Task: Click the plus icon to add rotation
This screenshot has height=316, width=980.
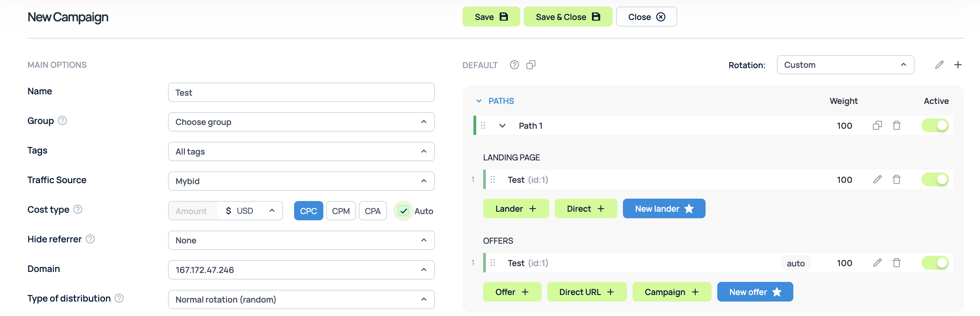Action: 958,65
